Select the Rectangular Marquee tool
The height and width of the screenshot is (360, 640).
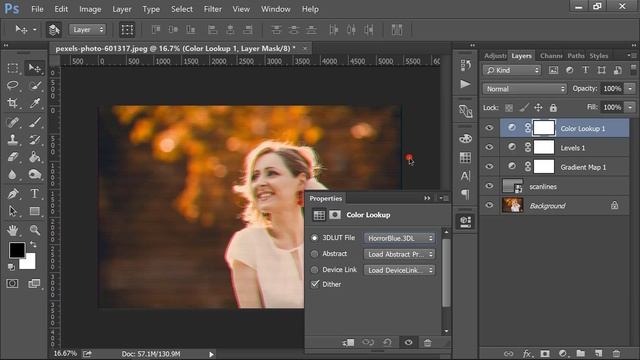tap(13, 68)
